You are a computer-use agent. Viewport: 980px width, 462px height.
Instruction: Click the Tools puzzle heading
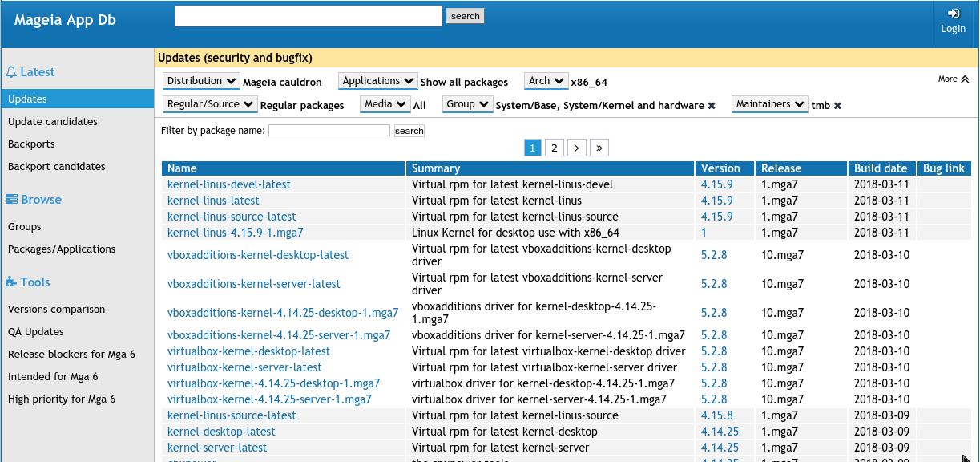click(28, 282)
